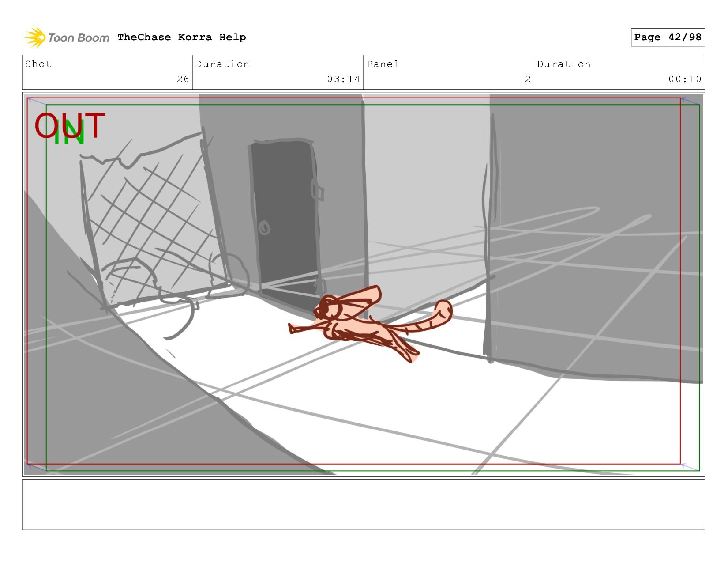The height and width of the screenshot is (563, 728).
Task: Click the 'Panel' label
Action: point(383,64)
